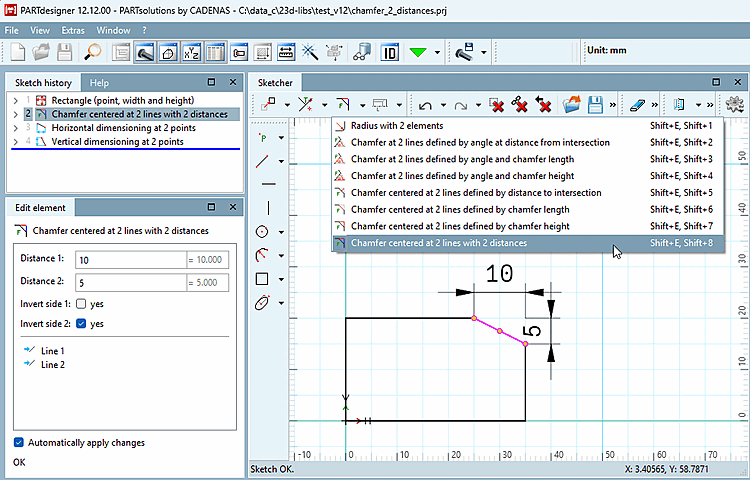Click the green triangle icon
The height and width of the screenshot is (480, 750).
418,52
